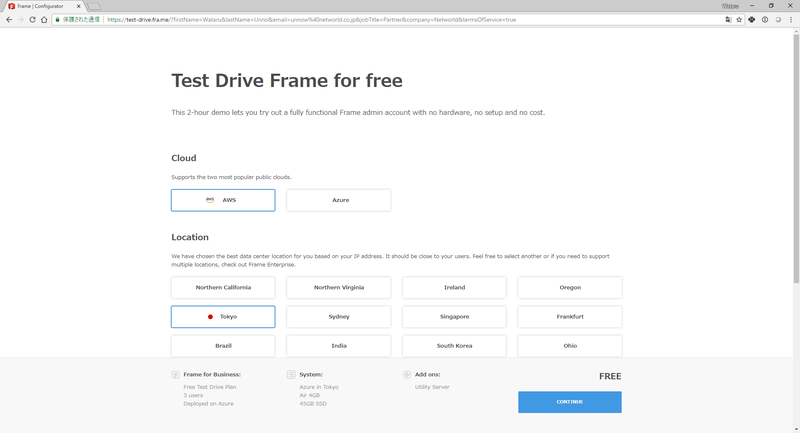Open Chrome menu three-dots icon
Screen dimensions: 800x433
pyautogui.click(x=791, y=19)
